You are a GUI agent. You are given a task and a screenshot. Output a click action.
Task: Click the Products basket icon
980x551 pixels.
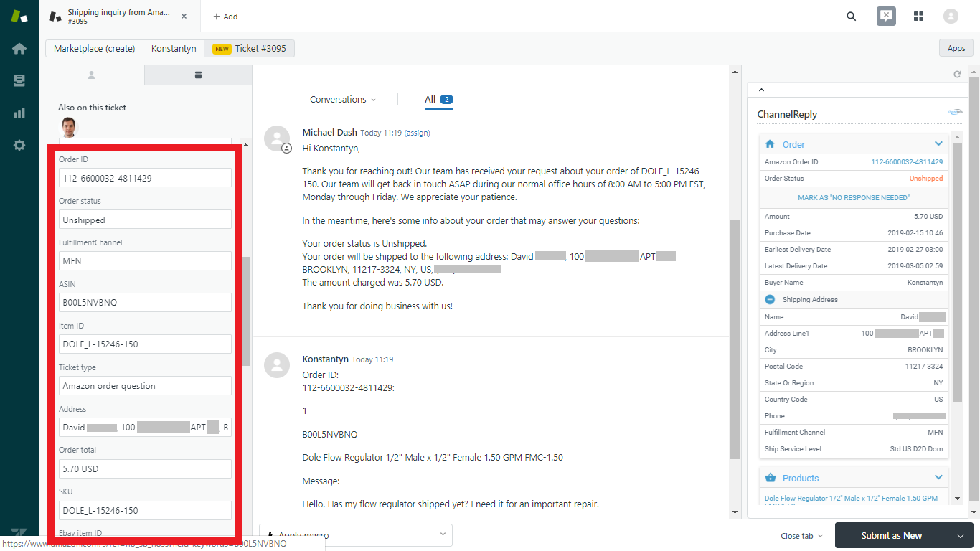(x=771, y=478)
